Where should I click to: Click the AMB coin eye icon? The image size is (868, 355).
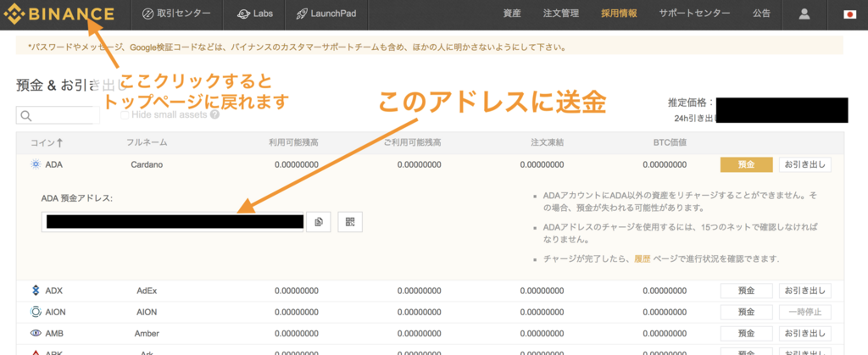click(36, 334)
